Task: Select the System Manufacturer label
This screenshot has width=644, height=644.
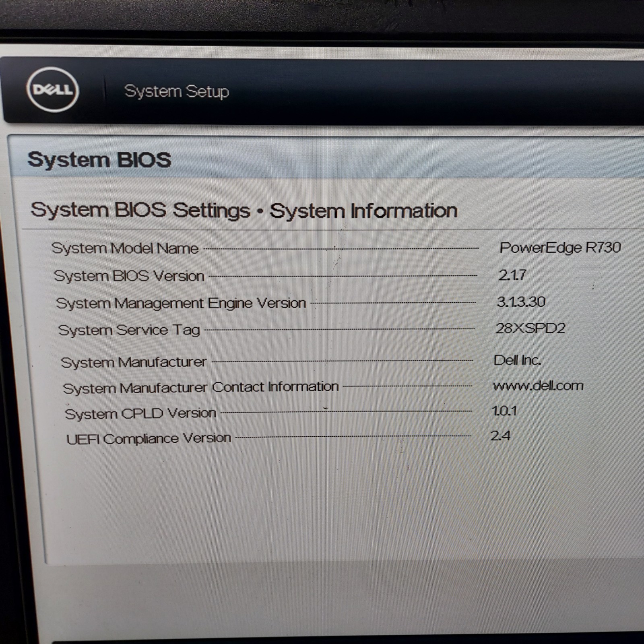Action: [134, 362]
